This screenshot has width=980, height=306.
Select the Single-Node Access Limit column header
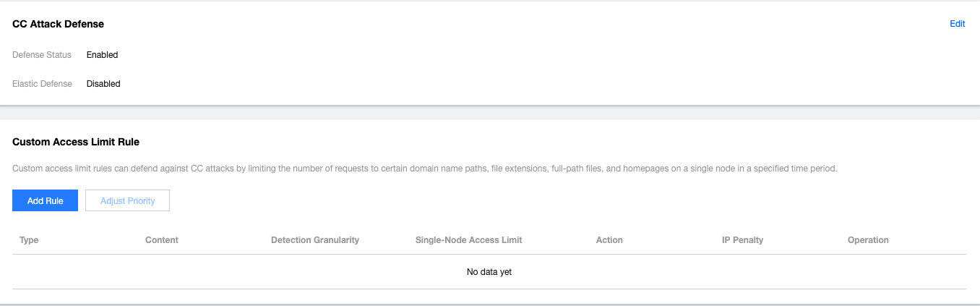click(x=468, y=240)
